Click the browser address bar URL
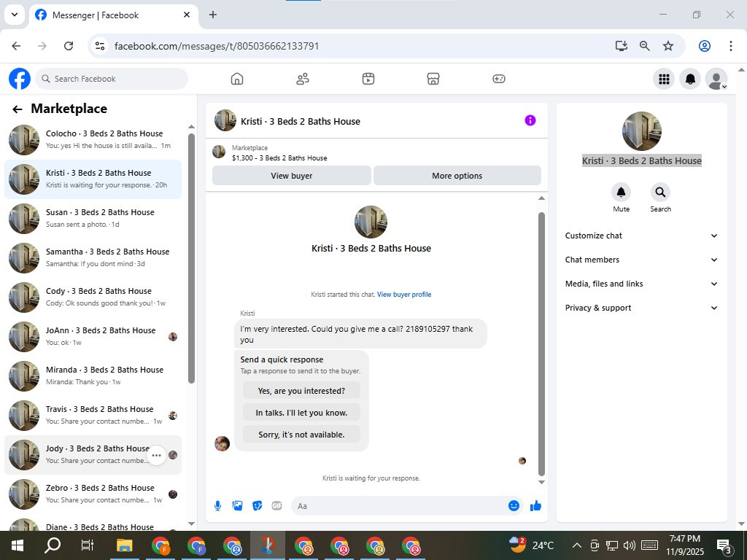 click(217, 46)
